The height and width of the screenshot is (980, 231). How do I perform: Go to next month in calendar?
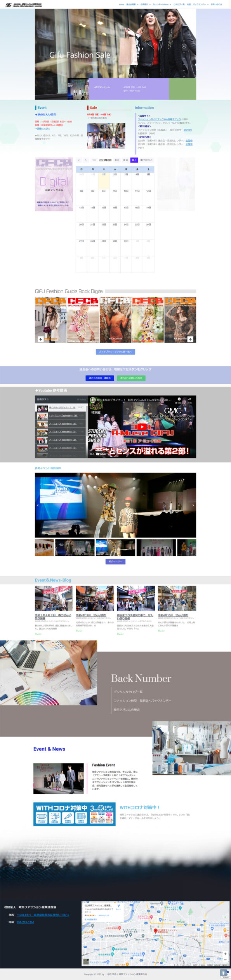86,160
